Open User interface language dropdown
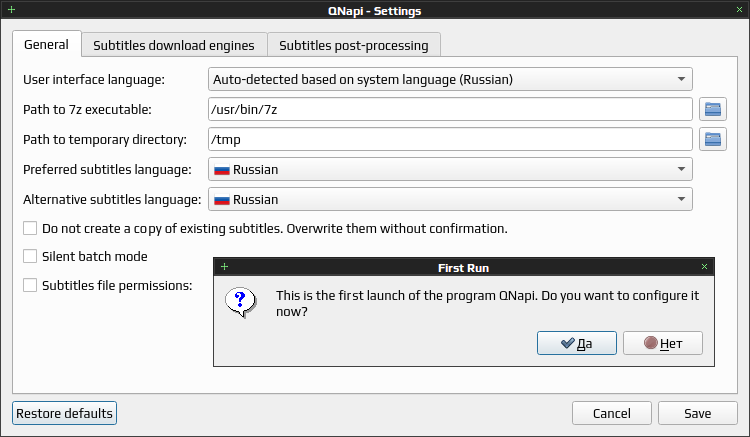Screen dimensions: 750x437 (450, 79)
